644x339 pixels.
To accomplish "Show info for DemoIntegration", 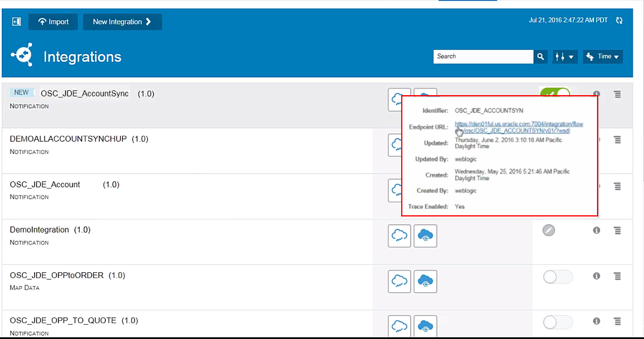I will click(x=596, y=230).
